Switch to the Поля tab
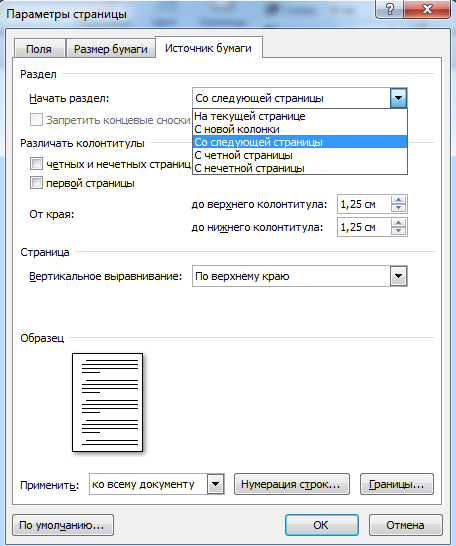 (39, 49)
